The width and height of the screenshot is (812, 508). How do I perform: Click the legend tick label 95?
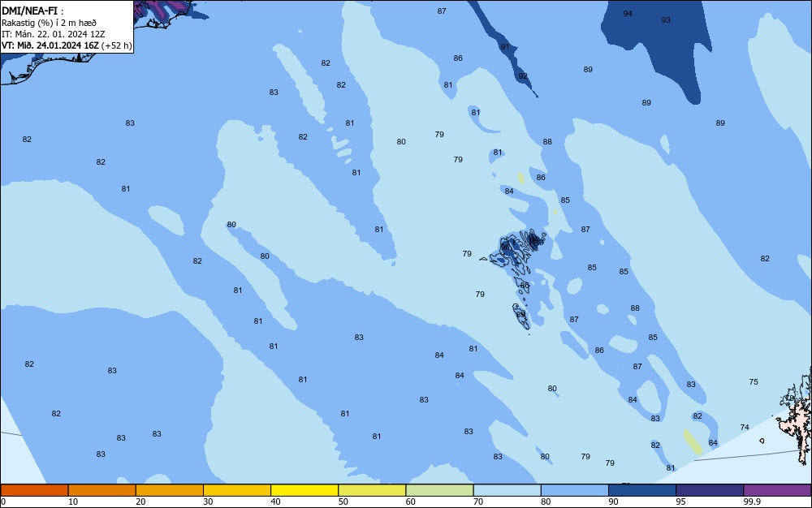680,502
